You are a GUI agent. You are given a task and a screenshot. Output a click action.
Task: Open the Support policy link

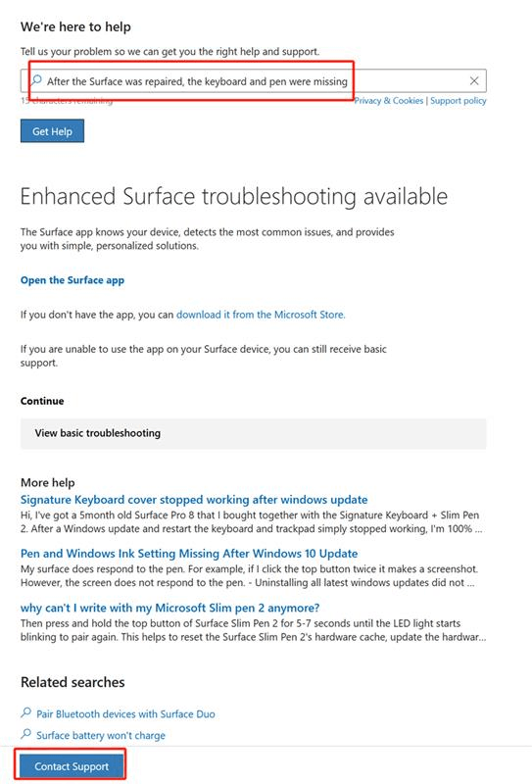click(x=458, y=101)
